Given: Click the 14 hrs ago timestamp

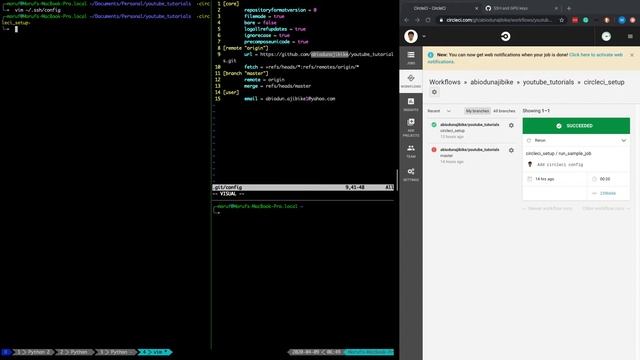Looking at the screenshot, I should [544, 179].
